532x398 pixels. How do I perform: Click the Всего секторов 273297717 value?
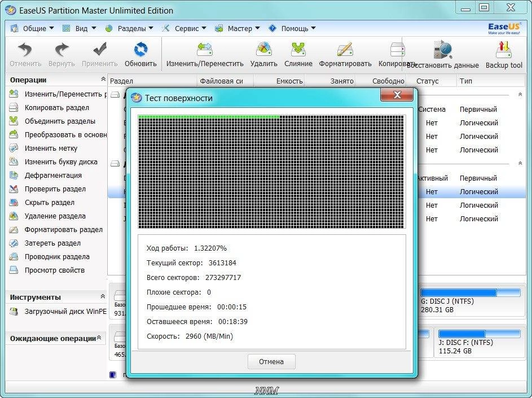(223, 278)
